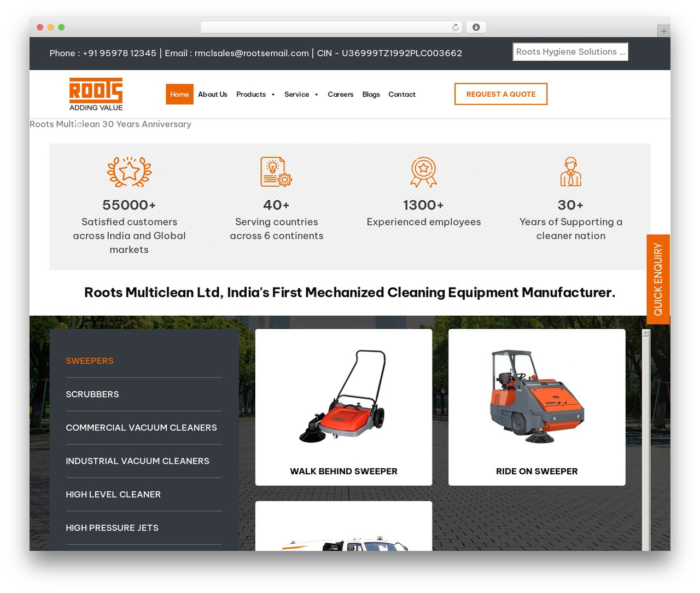Click the green macOS fullscreen button
The height and width of the screenshot is (593, 700).
coord(61,27)
